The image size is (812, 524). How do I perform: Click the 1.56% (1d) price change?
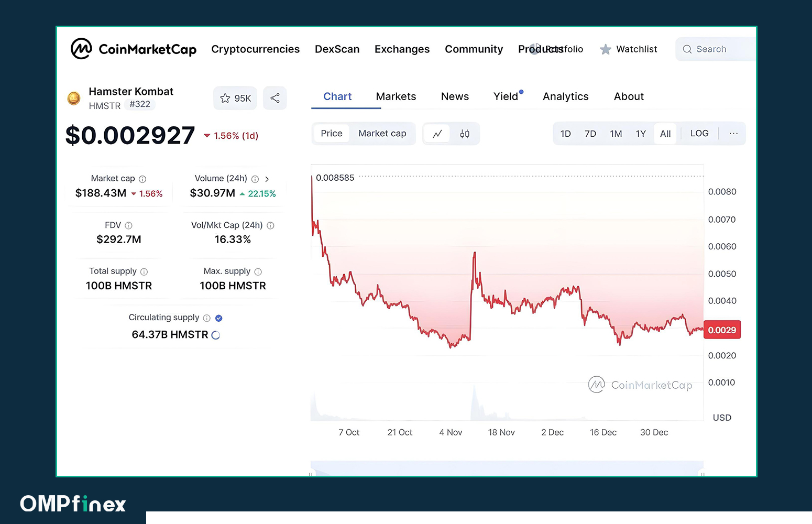tap(231, 136)
